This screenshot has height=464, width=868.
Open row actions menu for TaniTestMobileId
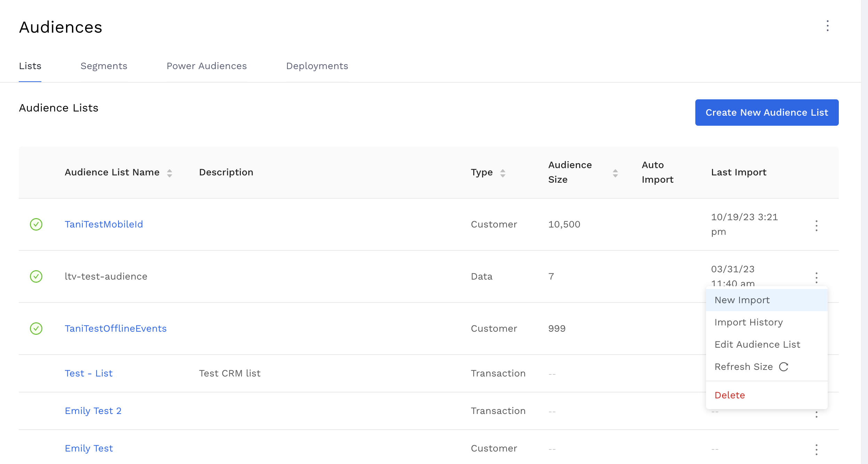click(816, 226)
